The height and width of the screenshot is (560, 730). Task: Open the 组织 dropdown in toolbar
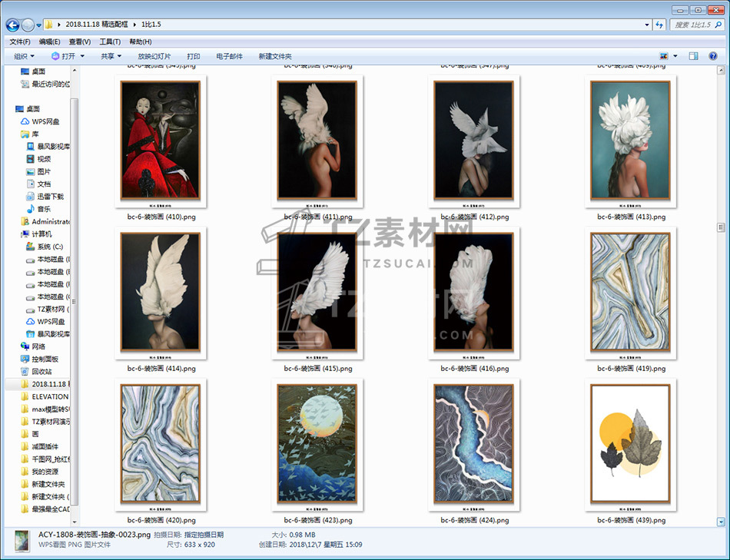point(25,56)
